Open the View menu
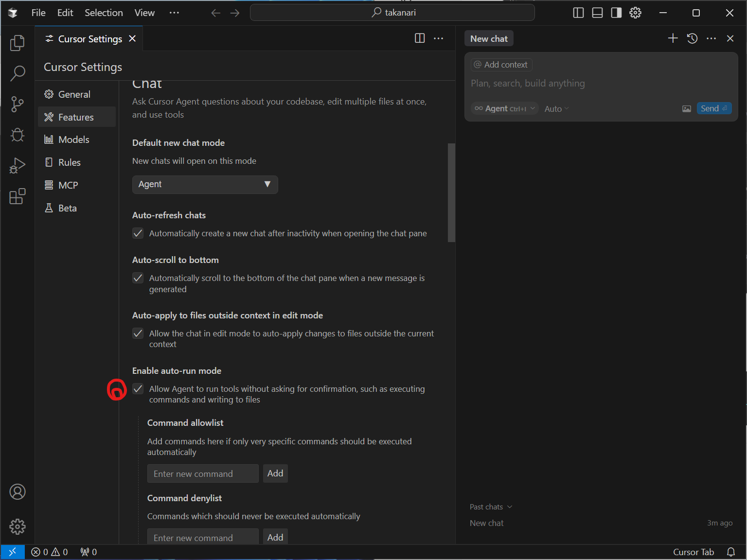This screenshot has width=747, height=560. (x=144, y=13)
